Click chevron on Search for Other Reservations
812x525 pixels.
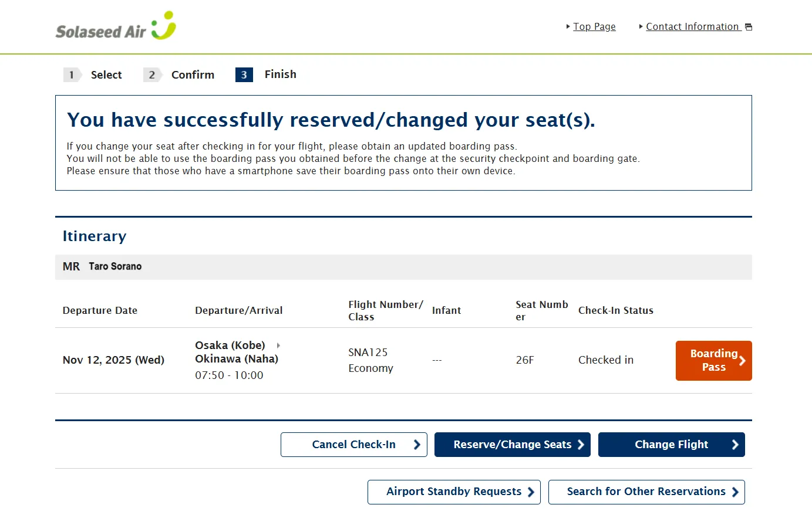coord(735,492)
